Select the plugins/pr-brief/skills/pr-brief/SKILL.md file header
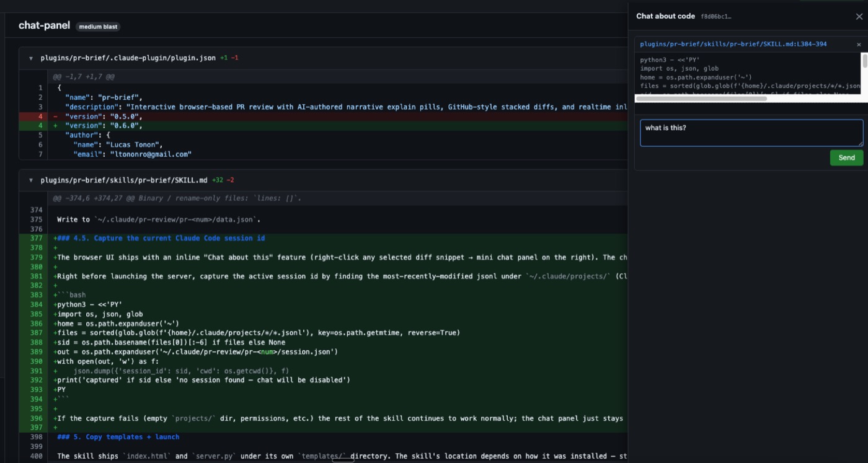Image resolution: width=868 pixels, height=463 pixels. click(x=124, y=180)
